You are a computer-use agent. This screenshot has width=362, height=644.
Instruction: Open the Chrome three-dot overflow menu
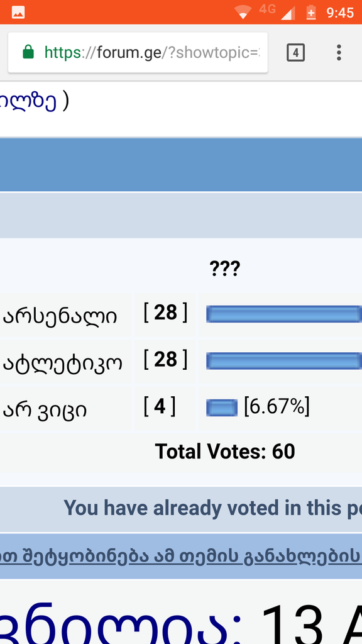click(339, 53)
